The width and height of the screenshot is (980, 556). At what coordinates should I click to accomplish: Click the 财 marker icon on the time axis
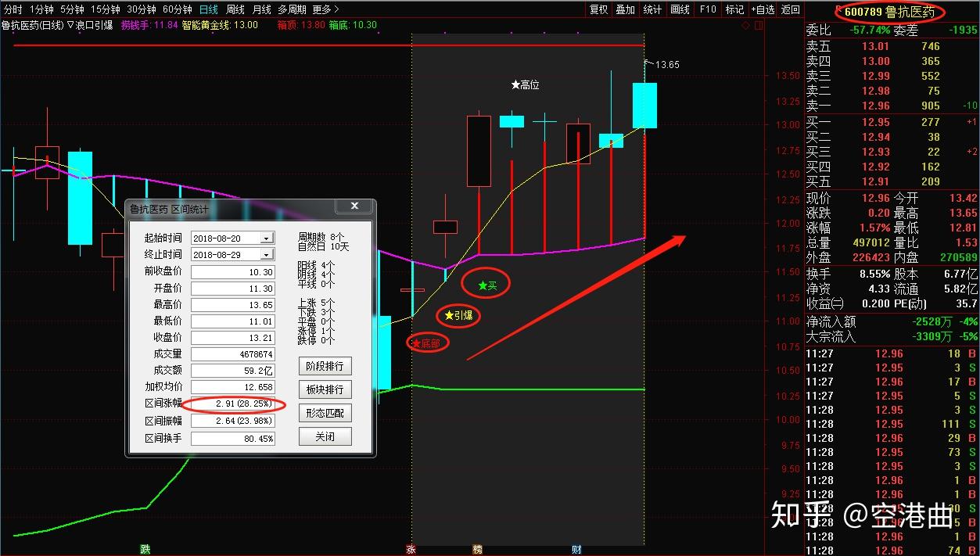point(576,550)
